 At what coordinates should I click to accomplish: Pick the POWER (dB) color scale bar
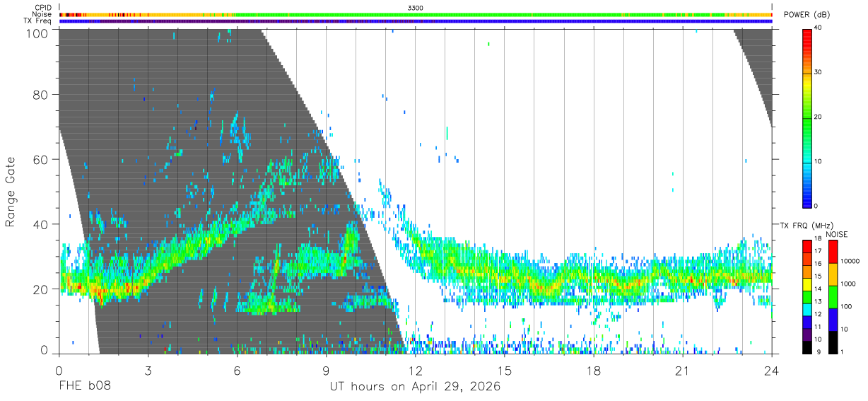(x=807, y=117)
